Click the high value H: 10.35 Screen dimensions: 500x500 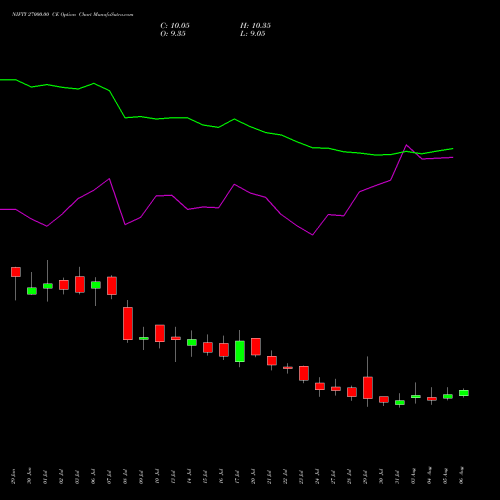255,26
